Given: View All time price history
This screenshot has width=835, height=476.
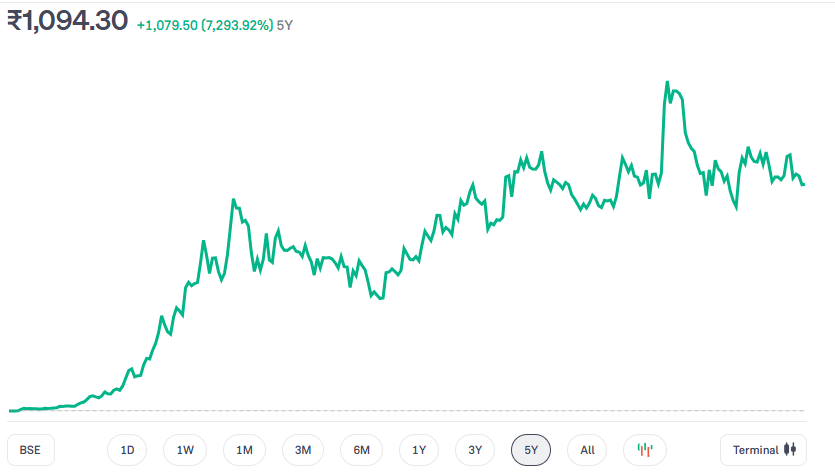Looking at the screenshot, I should pos(587,450).
